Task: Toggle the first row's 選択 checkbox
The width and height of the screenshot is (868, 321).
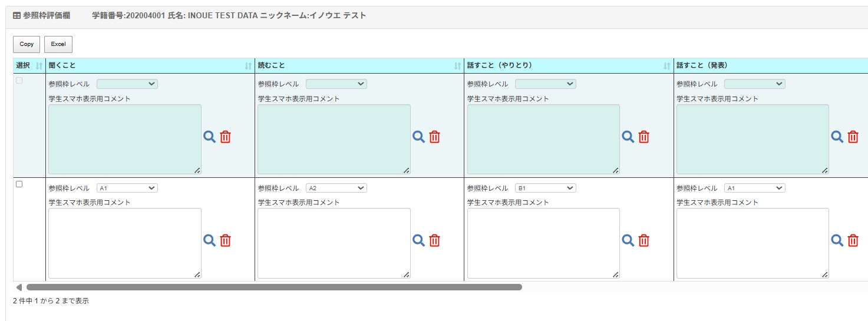Action: click(x=19, y=81)
